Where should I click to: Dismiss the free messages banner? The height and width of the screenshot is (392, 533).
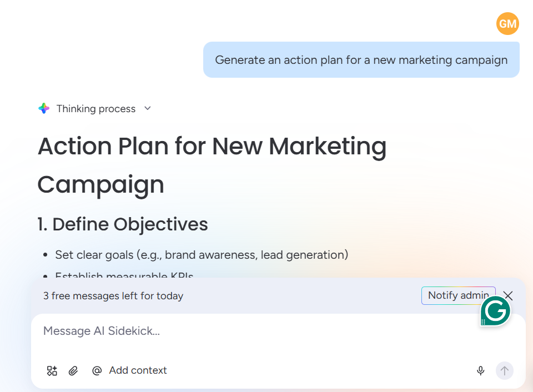point(508,296)
